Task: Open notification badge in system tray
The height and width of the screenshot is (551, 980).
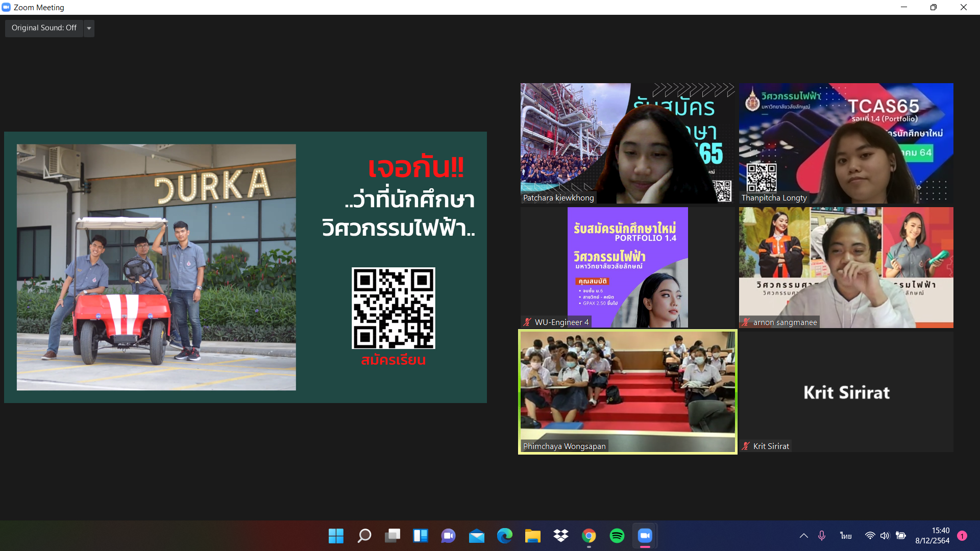Action: pos(962,536)
